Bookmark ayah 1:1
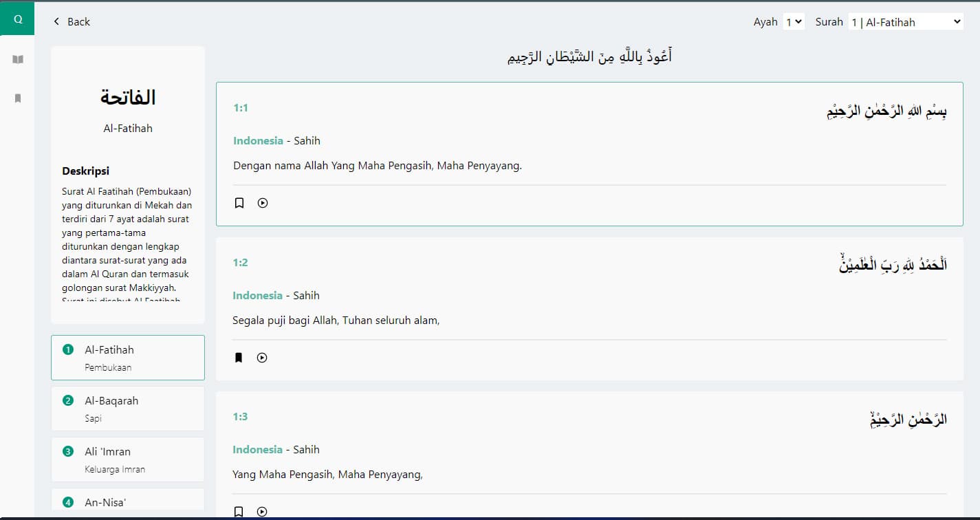Screen dimensions: 980x520 (239, 203)
